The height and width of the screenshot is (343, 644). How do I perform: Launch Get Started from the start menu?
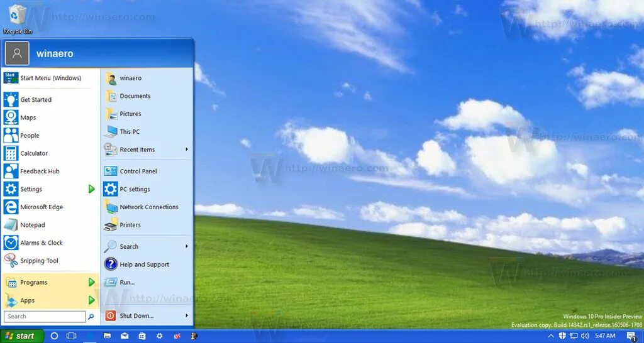50,100
